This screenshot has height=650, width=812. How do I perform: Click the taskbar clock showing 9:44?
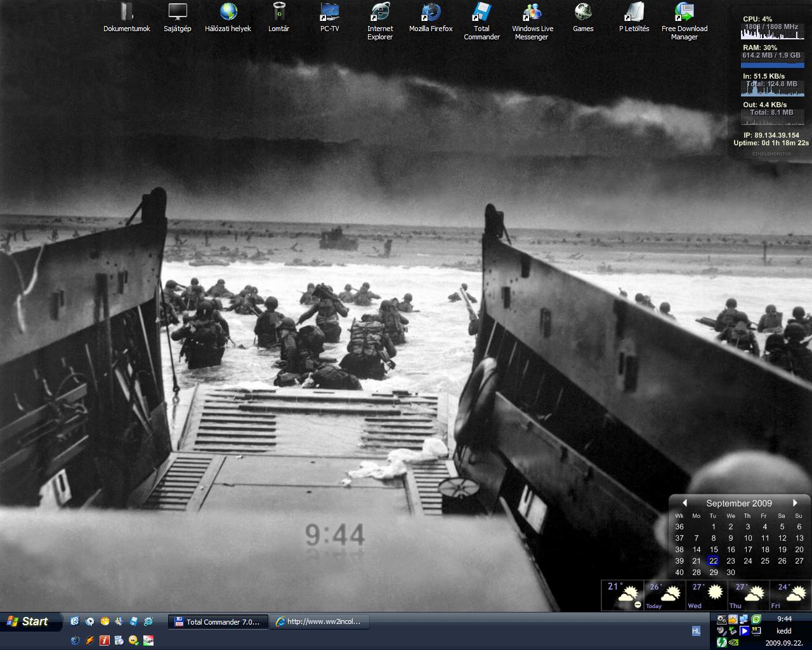coord(784,619)
